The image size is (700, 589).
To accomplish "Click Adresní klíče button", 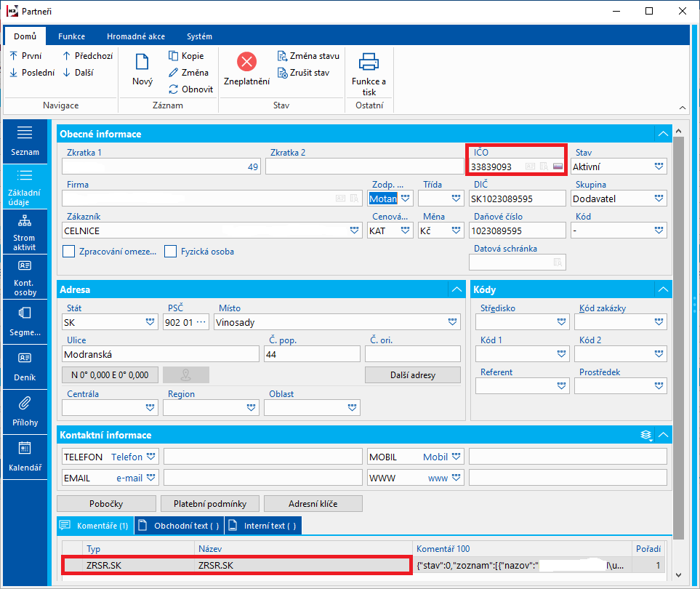I will point(313,504).
